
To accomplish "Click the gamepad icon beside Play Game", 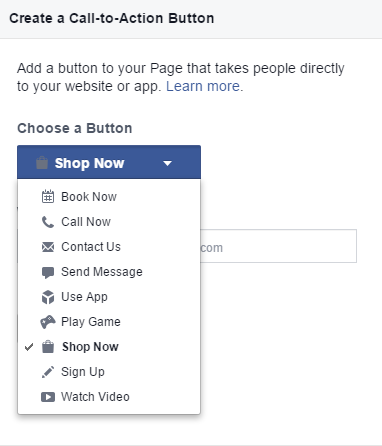I will [48, 322].
